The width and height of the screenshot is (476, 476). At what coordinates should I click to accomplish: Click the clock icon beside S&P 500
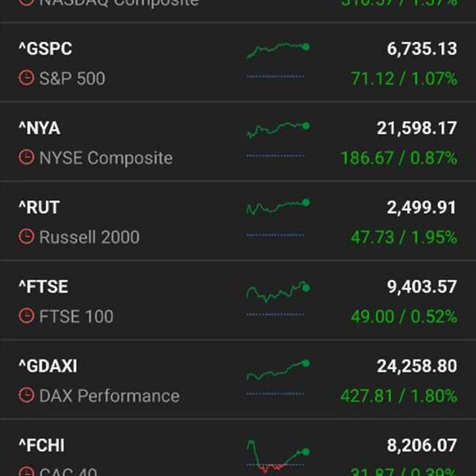[x=26, y=79]
